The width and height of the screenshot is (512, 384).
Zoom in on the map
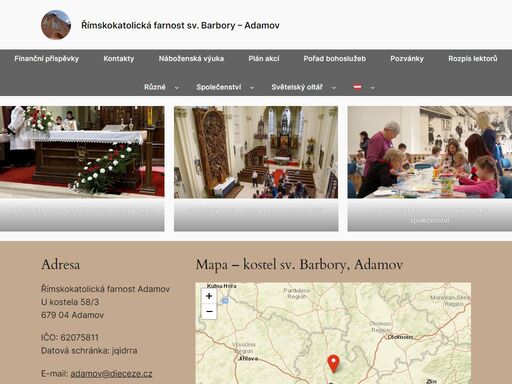coord(209,296)
